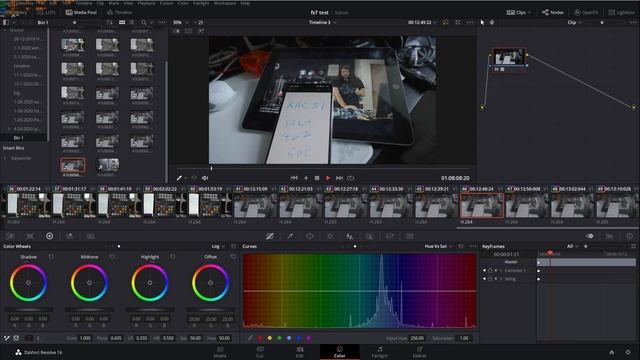Pick the green hue curve swatch

tap(279, 338)
